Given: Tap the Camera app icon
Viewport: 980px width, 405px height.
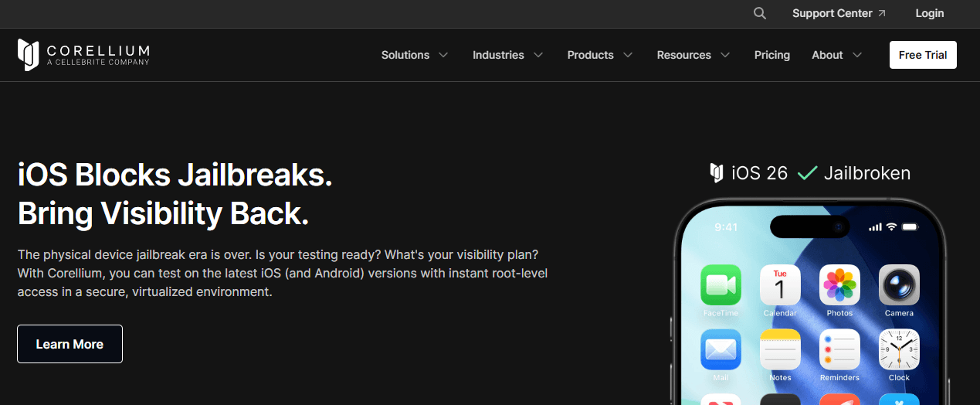Looking at the screenshot, I should [x=899, y=284].
